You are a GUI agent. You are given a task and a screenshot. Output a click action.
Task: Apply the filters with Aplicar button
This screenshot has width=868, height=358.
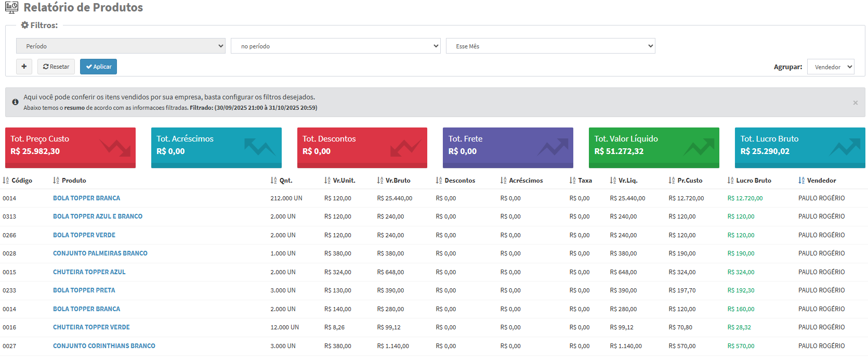pyautogui.click(x=98, y=67)
